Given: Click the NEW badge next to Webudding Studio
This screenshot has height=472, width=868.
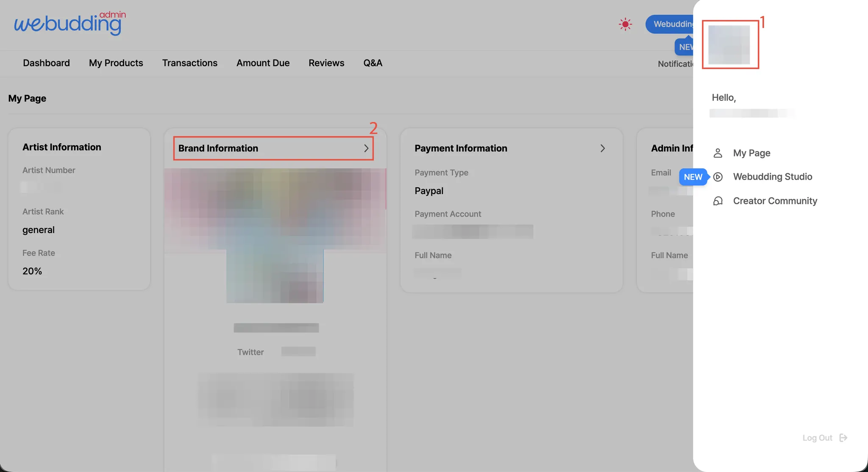Looking at the screenshot, I should click(x=693, y=177).
